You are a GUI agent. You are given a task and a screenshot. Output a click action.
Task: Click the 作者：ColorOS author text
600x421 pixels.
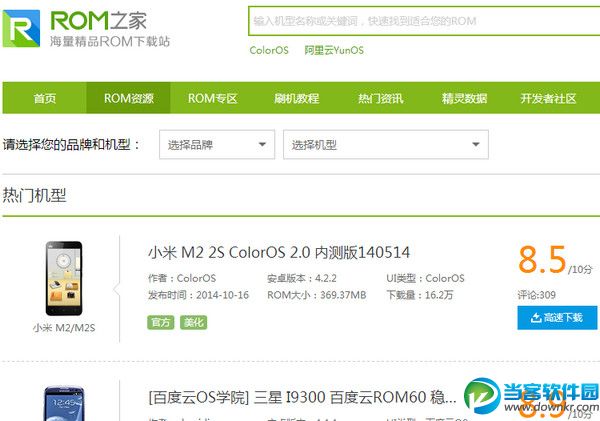pyautogui.click(x=182, y=278)
